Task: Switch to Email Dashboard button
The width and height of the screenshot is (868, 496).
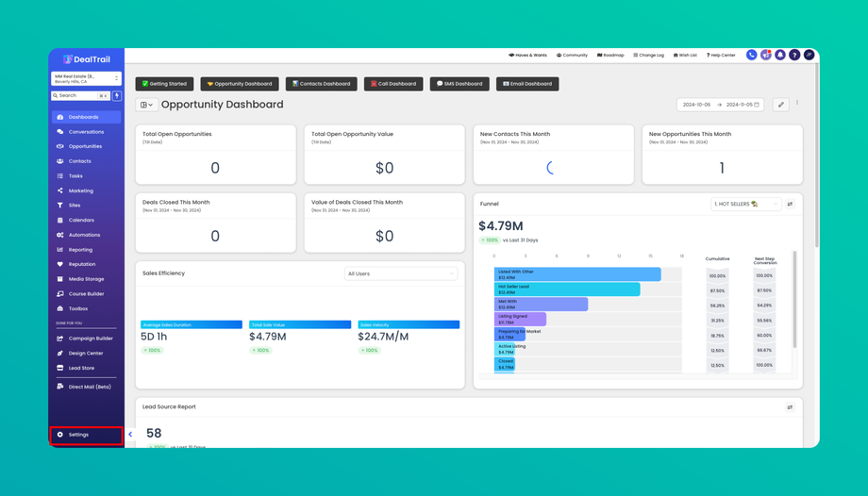Action: tap(527, 84)
